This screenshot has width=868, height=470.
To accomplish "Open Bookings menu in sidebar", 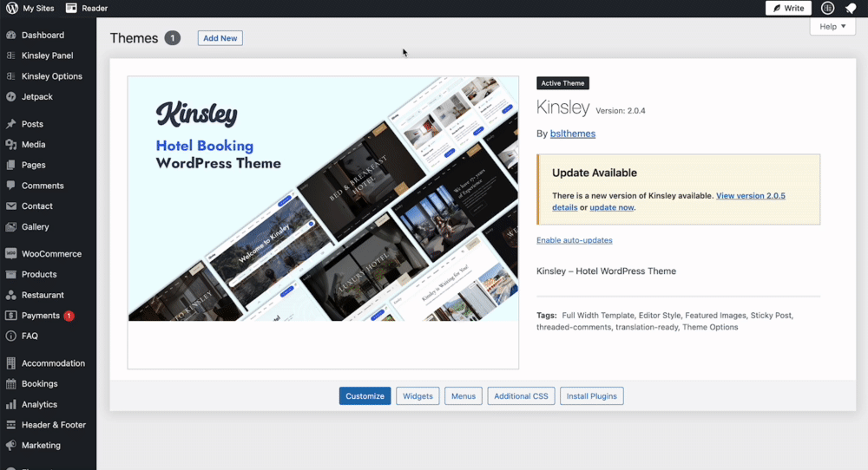I will pyautogui.click(x=39, y=384).
